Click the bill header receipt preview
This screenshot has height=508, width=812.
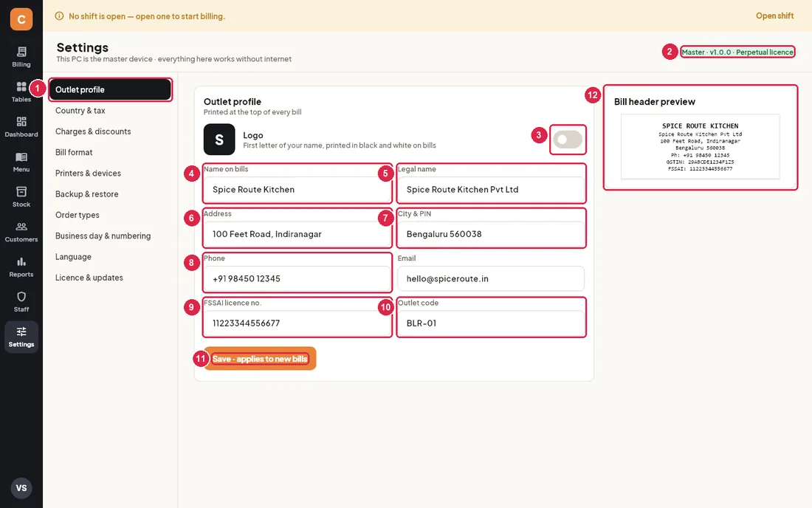tap(700, 147)
